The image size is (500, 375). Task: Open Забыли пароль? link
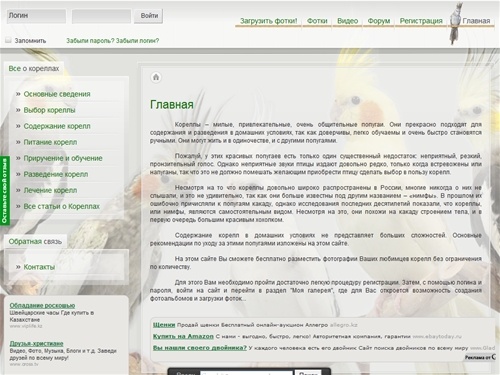(x=90, y=41)
